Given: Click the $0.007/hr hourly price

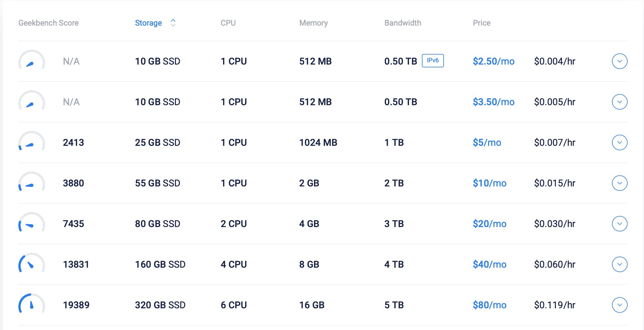Looking at the screenshot, I should [x=555, y=142].
